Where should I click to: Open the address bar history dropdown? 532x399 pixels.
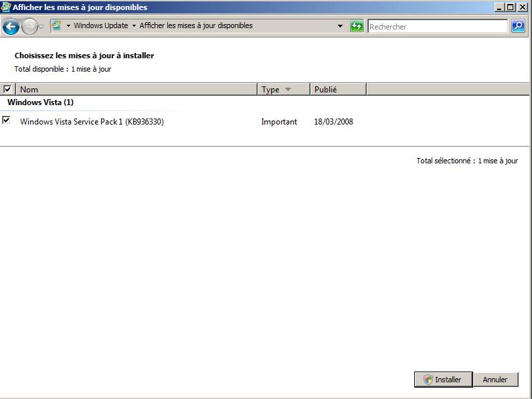340,26
